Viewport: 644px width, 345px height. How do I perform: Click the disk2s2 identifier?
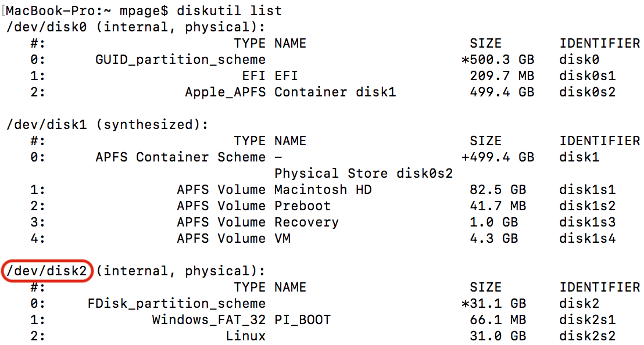coord(587,336)
